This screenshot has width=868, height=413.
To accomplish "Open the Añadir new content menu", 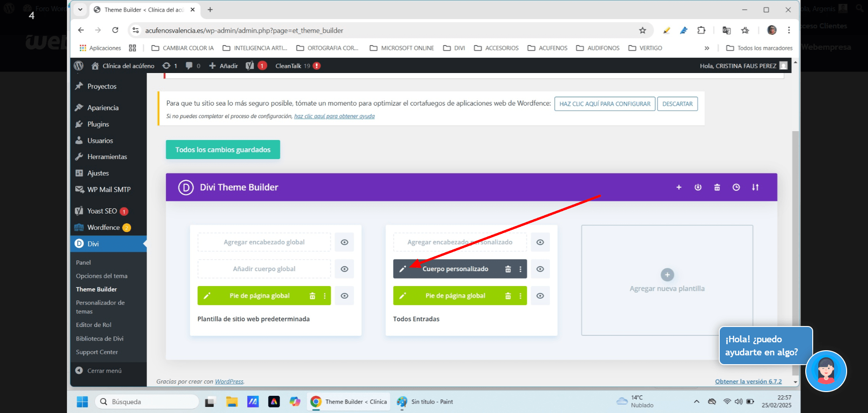I will [224, 66].
